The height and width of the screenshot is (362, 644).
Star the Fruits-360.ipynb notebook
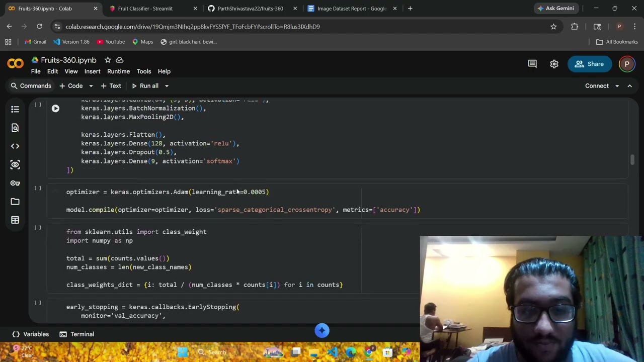coord(108,60)
